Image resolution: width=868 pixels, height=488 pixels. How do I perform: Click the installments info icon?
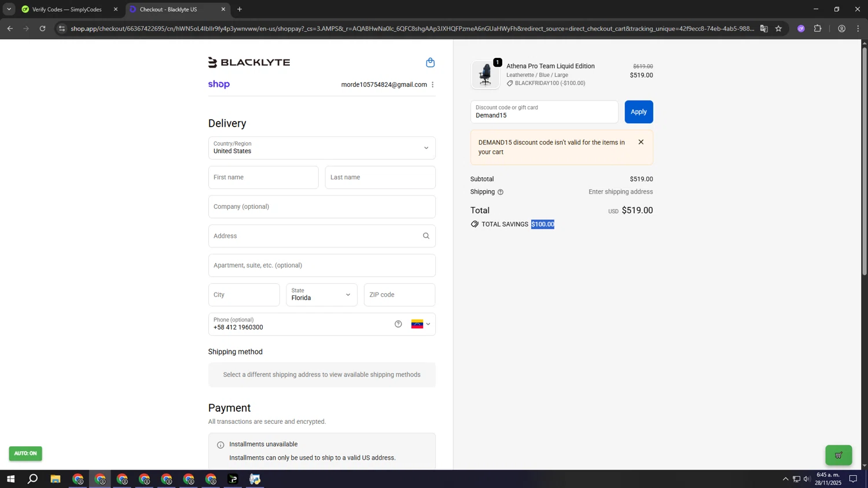(x=220, y=445)
